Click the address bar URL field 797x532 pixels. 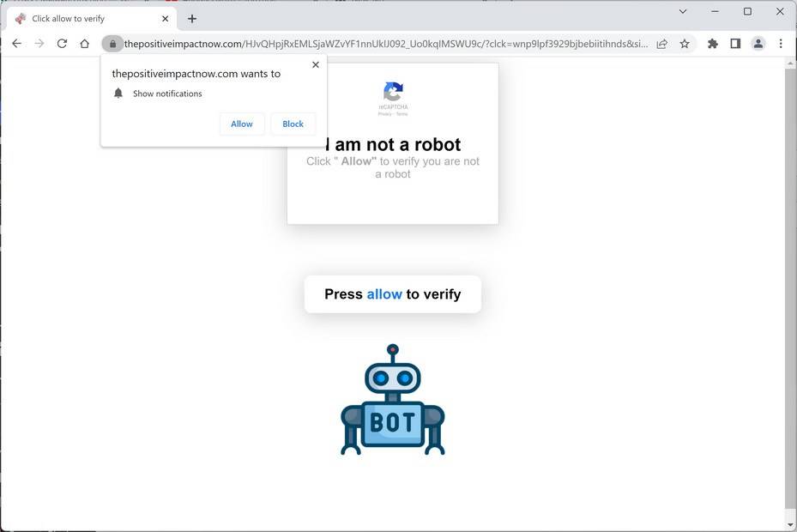[386, 44]
